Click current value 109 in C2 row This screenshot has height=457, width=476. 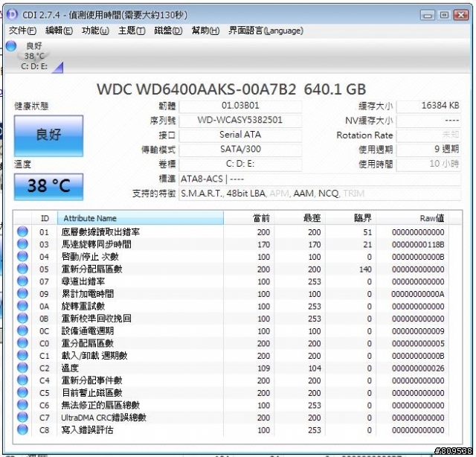(263, 368)
